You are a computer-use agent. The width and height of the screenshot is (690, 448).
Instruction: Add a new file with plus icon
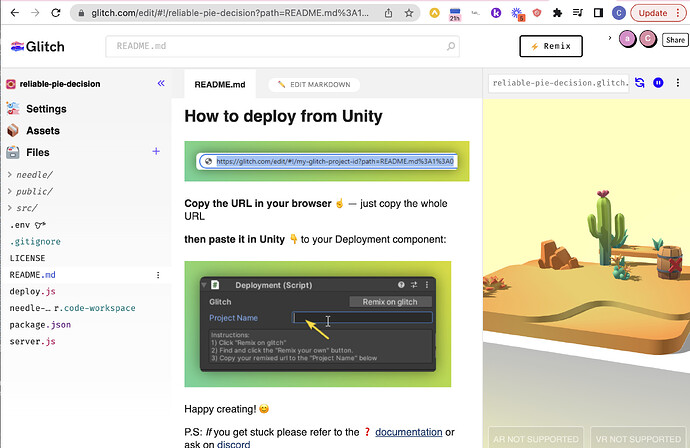click(x=156, y=151)
